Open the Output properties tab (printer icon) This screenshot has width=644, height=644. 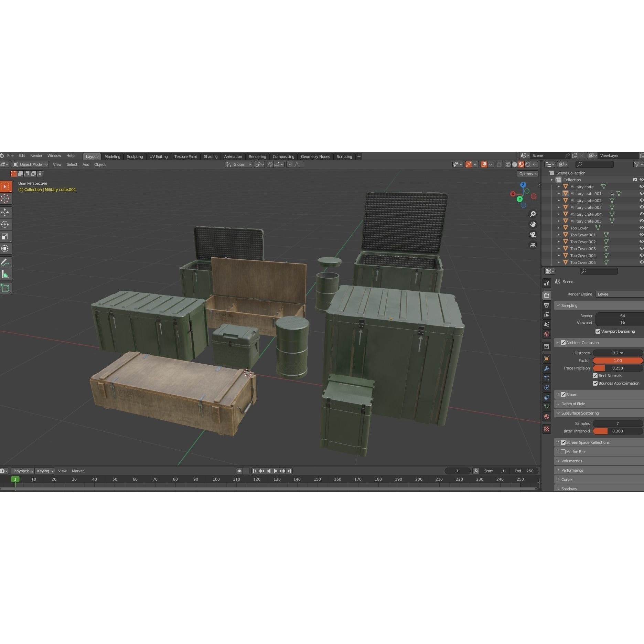[547, 305]
